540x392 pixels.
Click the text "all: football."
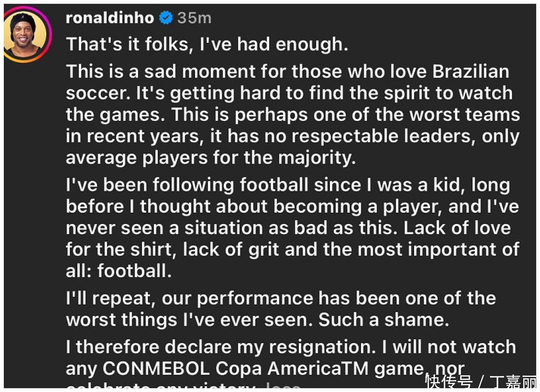(x=119, y=271)
